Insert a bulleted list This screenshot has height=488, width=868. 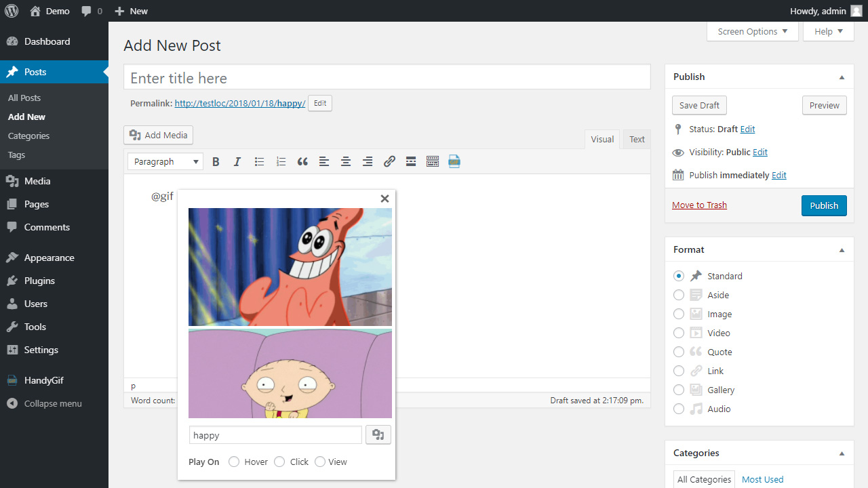[x=259, y=161]
